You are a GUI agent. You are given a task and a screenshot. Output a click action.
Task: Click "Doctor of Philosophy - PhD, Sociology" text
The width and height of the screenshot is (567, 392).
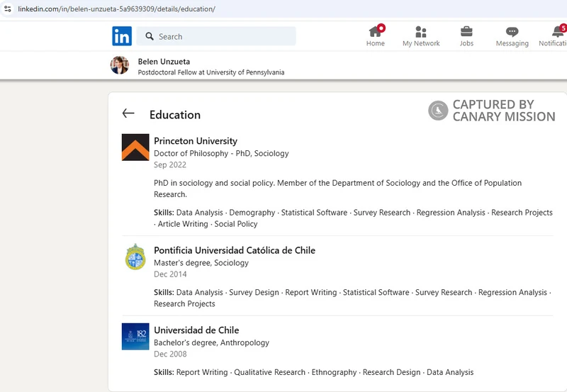point(221,153)
